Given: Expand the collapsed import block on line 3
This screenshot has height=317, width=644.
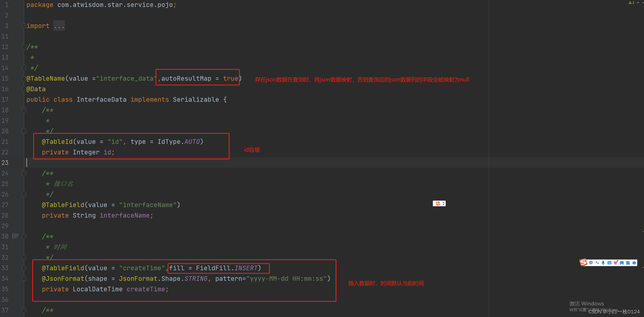Looking at the screenshot, I should click(x=24, y=26).
